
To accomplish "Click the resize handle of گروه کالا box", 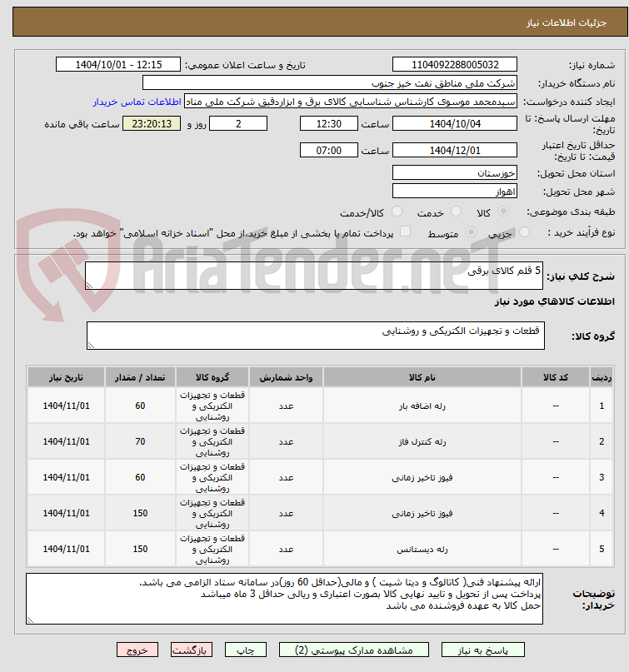I will [91, 345].
